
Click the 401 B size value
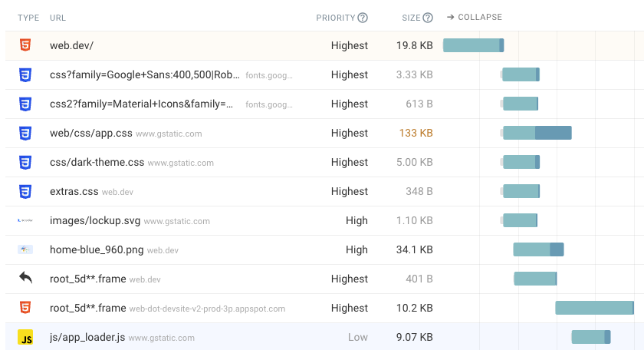click(419, 279)
